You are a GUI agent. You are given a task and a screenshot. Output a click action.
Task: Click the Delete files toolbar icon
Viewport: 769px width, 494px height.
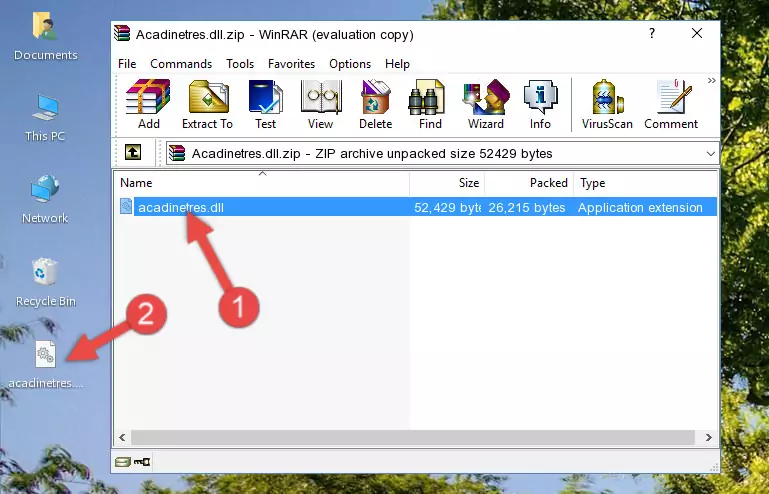[376, 104]
